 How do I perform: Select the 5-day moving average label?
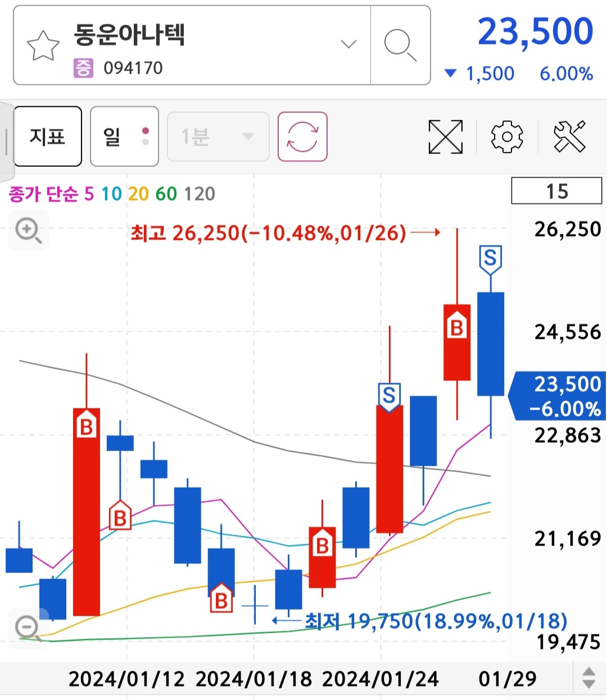pyautogui.click(x=89, y=194)
